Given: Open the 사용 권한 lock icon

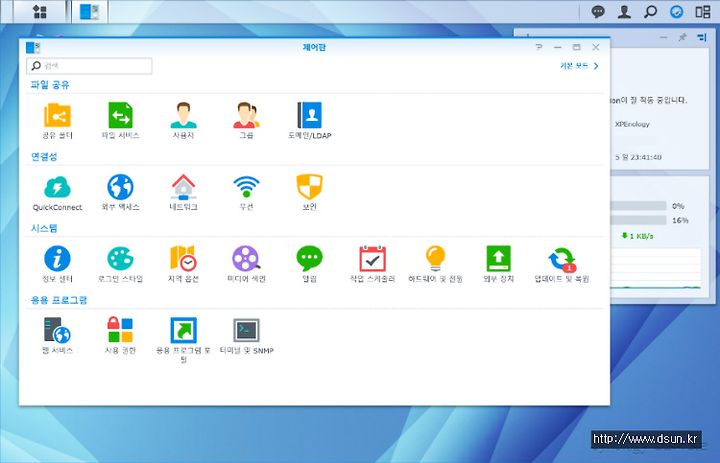Looking at the screenshot, I should coord(120,329).
